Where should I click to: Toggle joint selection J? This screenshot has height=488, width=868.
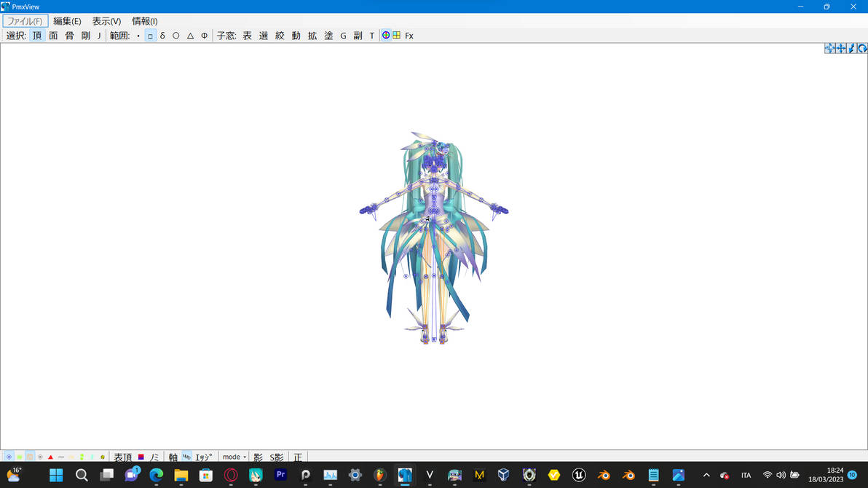(99, 36)
